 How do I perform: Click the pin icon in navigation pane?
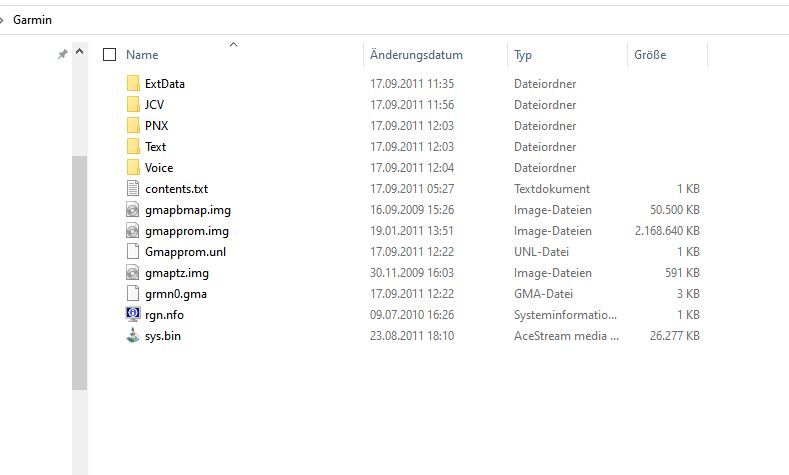tap(62, 54)
